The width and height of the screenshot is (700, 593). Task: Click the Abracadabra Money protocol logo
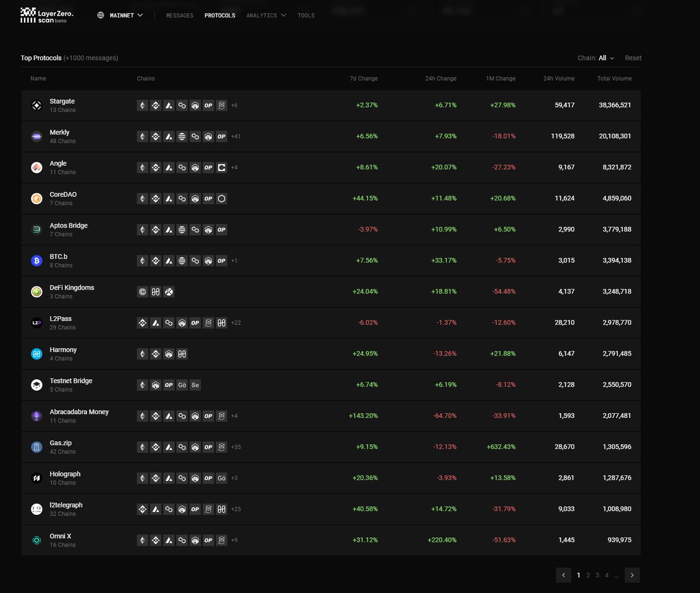37,416
